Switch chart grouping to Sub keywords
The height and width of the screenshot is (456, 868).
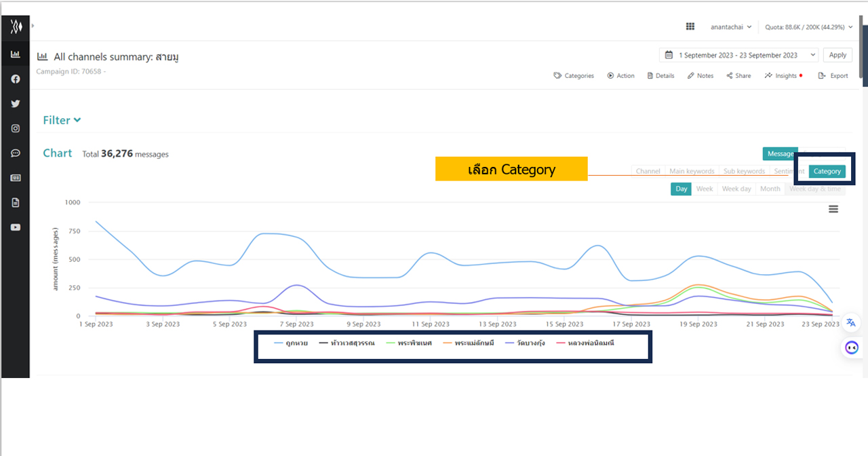pos(744,171)
